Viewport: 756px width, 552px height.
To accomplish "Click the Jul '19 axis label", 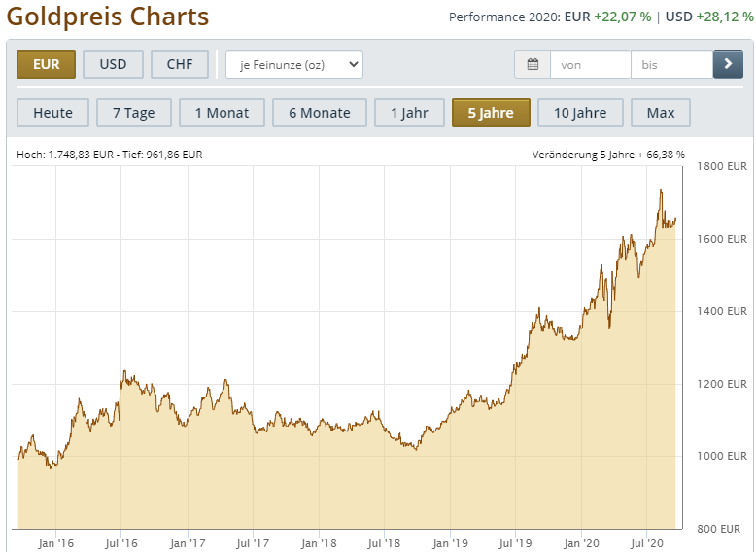I will [515, 543].
